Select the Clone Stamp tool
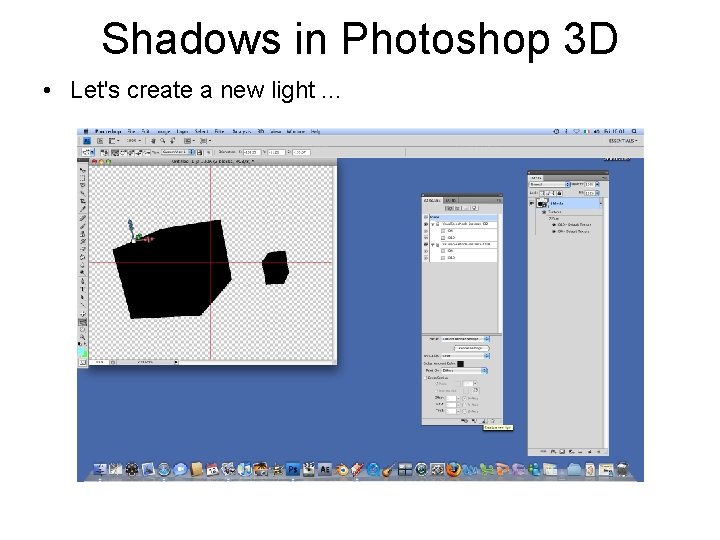 pyautogui.click(x=83, y=234)
